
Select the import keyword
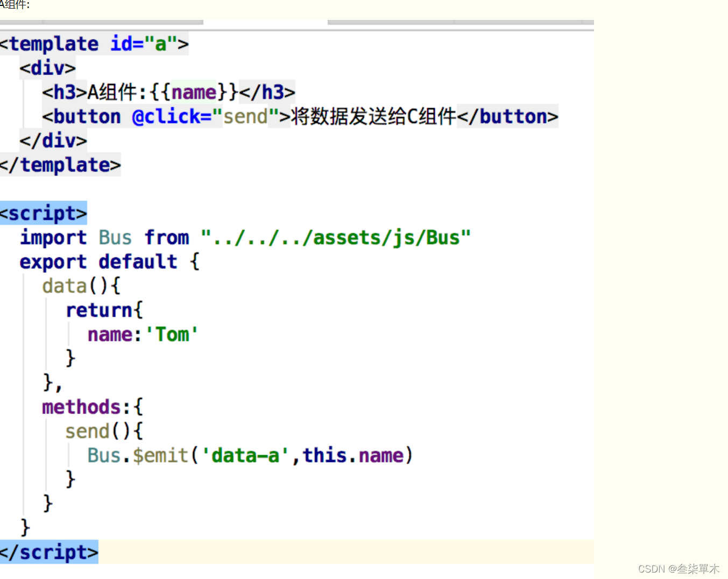53,237
